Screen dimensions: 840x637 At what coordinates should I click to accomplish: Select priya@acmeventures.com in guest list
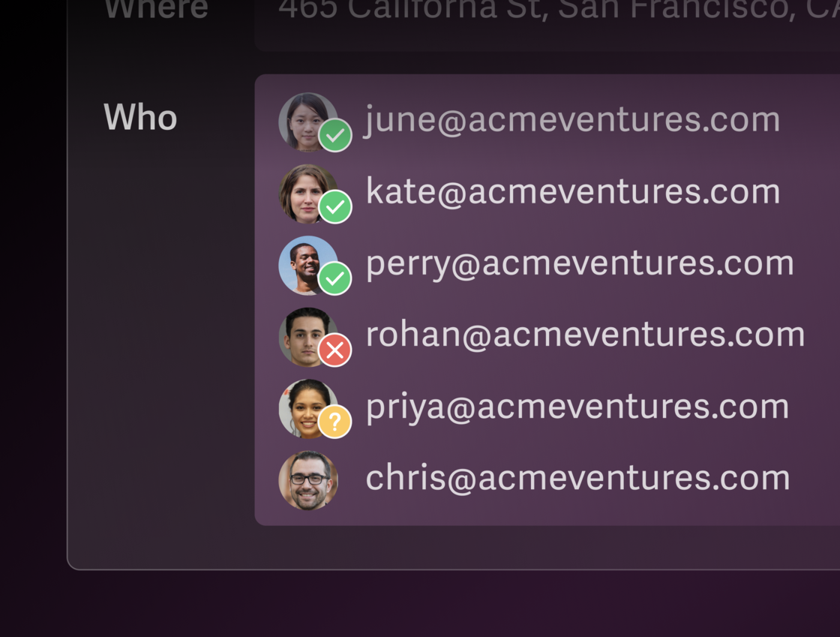click(x=577, y=407)
